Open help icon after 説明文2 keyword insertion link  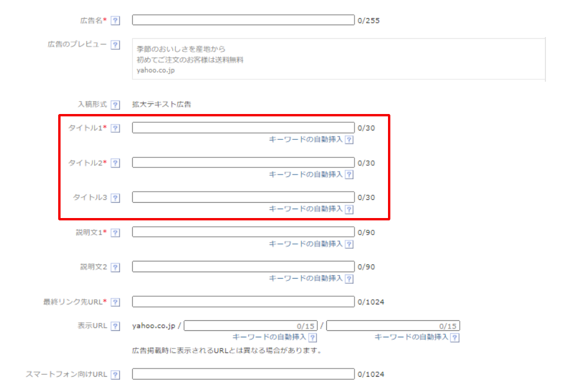[x=349, y=279]
